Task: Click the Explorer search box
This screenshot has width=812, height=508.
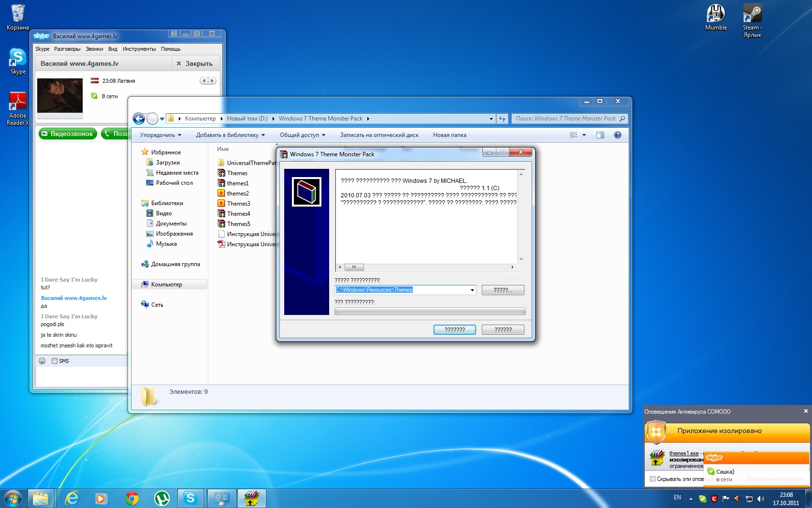Action: point(569,119)
